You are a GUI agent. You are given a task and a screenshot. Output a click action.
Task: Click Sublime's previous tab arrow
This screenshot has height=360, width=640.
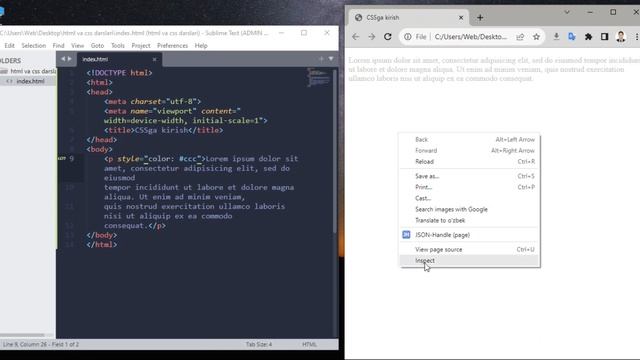point(63,59)
